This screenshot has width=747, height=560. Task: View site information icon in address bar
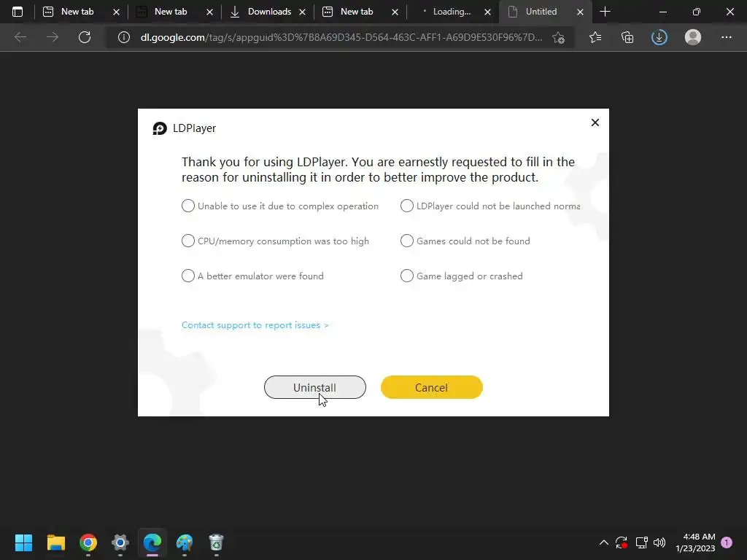[x=124, y=37]
